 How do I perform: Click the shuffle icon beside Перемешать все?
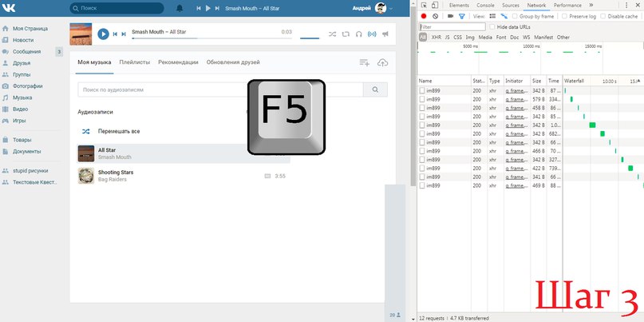(x=85, y=131)
